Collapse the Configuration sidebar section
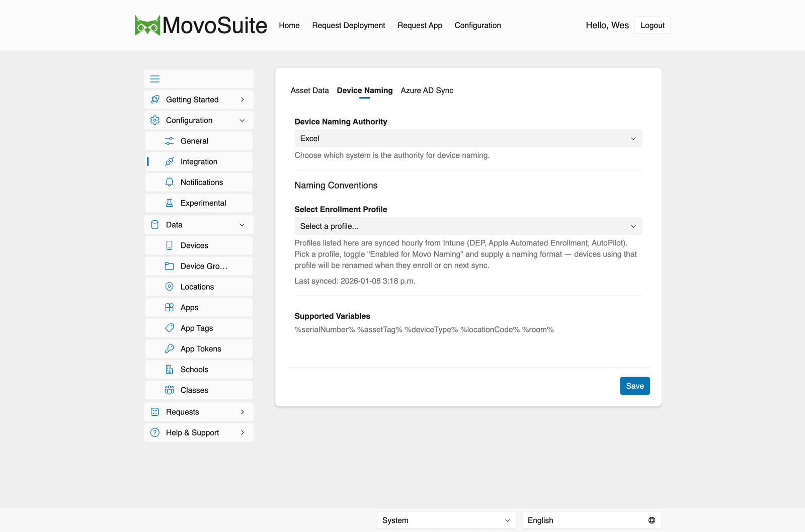Viewport: 805px width, 532px height. 199,120
